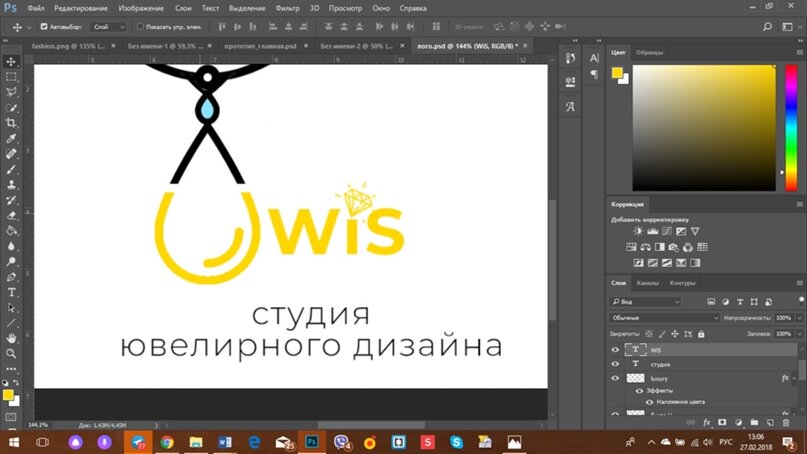807x454 pixels.
Task: Add a Photo Filter adjustment
Action: coord(674,248)
